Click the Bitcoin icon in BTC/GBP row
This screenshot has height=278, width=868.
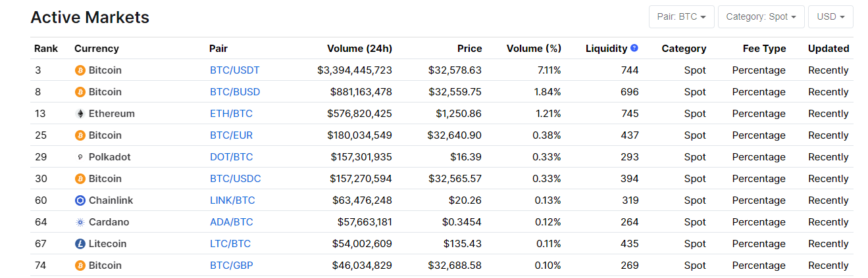click(80, 266)
